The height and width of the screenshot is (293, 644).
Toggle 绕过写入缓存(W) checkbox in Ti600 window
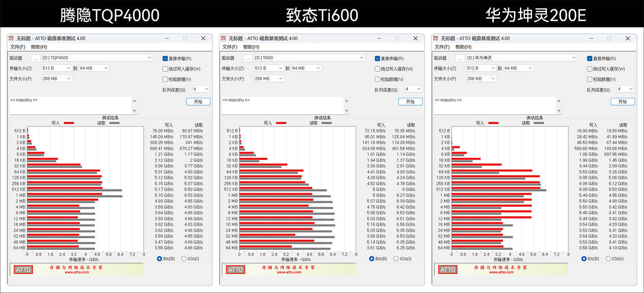pyautogui.click(x=377, y=69)
